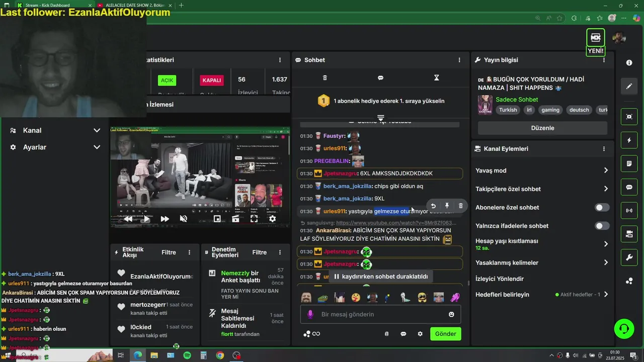Click the Turkish tag
Image resolution: width=644 pixels, height=362 pixels.
coord(508,110)
